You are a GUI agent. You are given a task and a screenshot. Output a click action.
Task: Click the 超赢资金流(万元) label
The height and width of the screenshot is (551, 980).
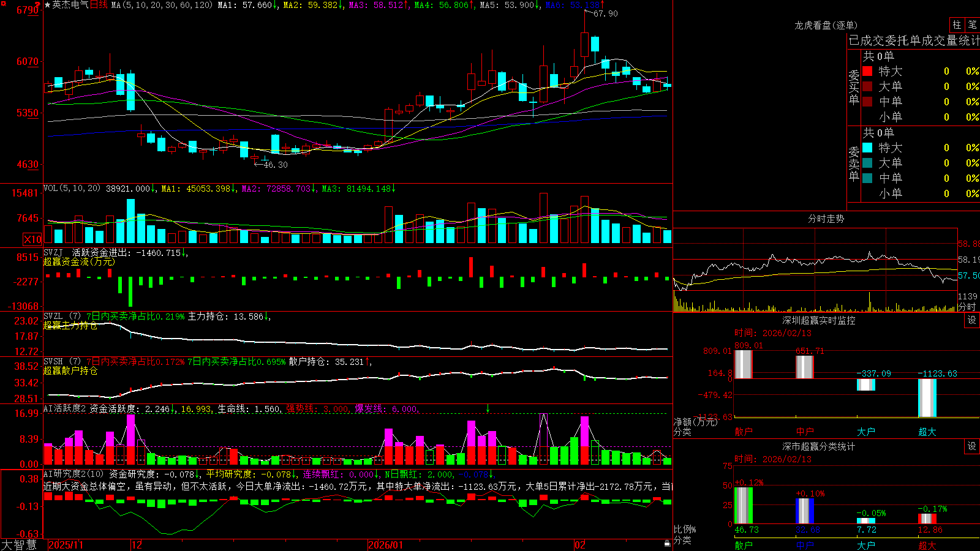point(79,261)
